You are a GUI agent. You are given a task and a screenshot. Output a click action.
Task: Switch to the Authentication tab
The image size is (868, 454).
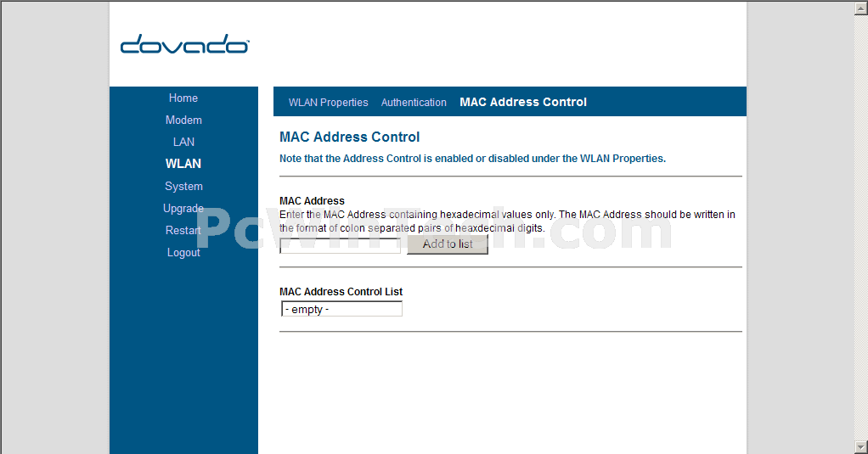pos(414,103)
